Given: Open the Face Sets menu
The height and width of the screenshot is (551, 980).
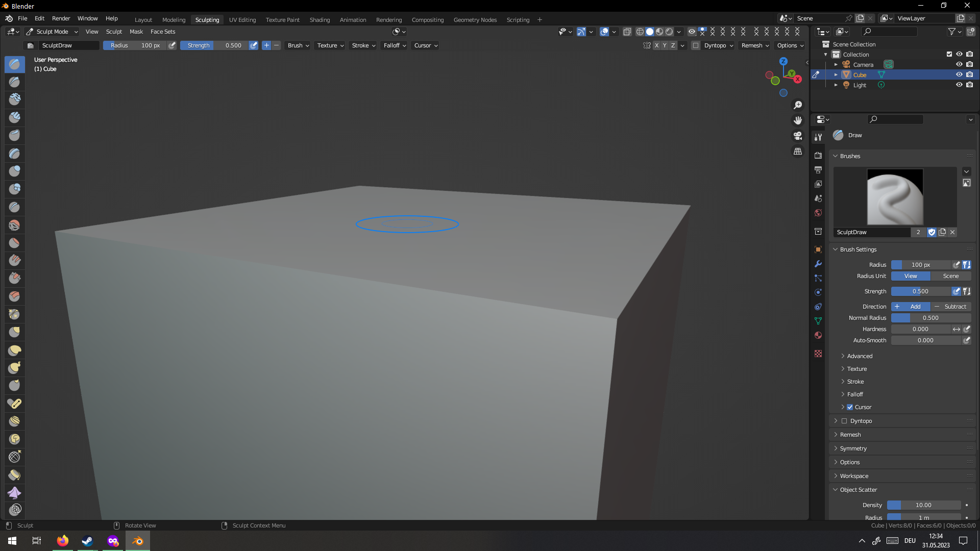Looking at the screenshot, I should click(x=163, y=32).
